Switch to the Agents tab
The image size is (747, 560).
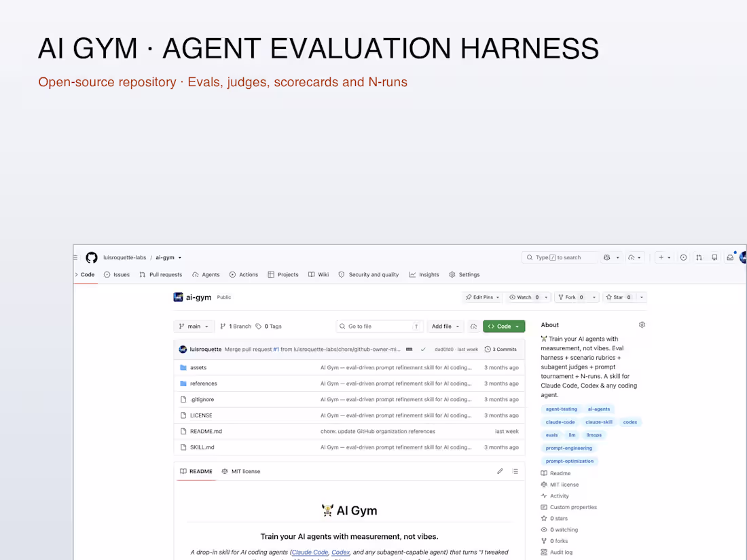coord(206,275)
